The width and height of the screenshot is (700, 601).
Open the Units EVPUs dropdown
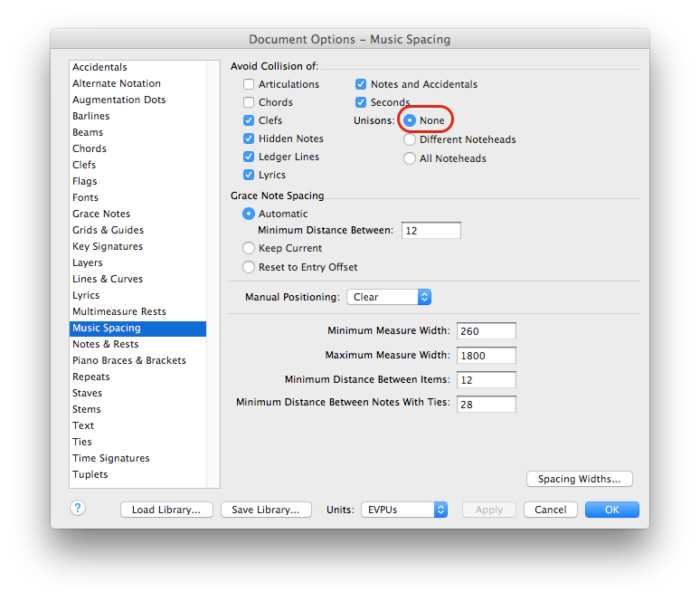click(x=403, y=510)
